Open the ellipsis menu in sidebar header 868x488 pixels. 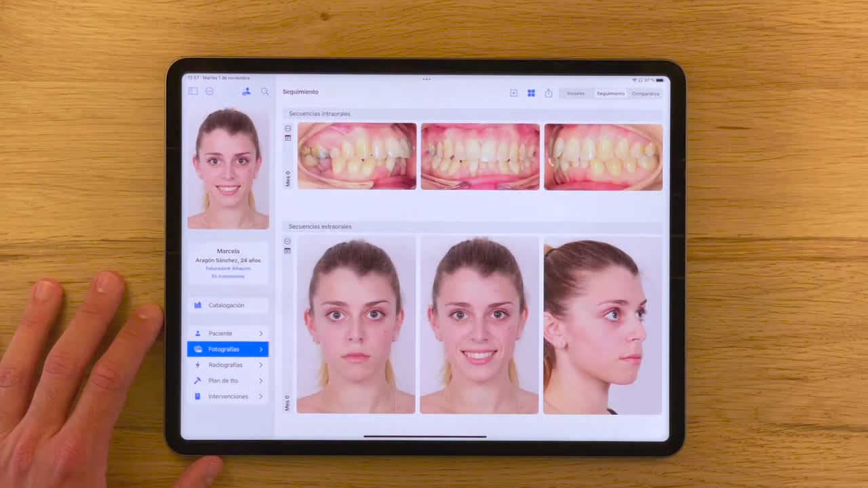pyautogui.click(x=210, y=91)
